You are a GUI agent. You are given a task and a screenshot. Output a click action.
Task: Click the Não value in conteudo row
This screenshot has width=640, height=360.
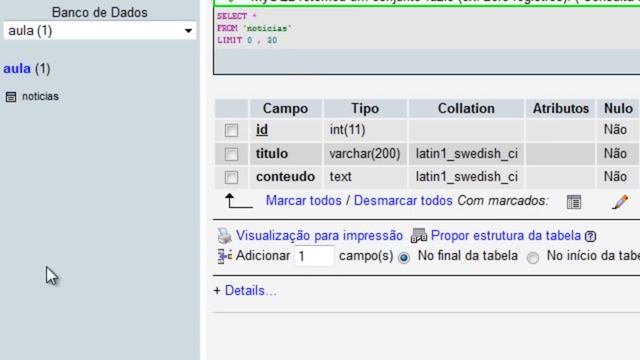click(x=615, y=177)
